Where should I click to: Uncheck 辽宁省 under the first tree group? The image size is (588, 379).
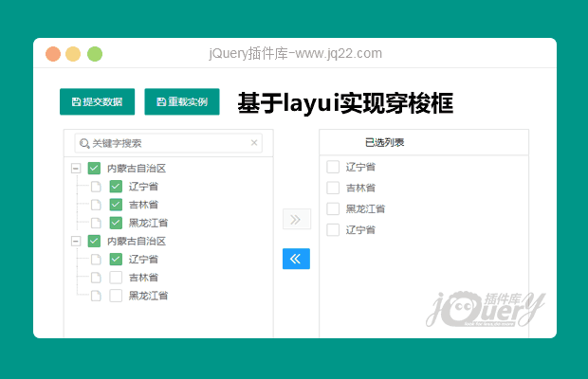coord(116,186)
